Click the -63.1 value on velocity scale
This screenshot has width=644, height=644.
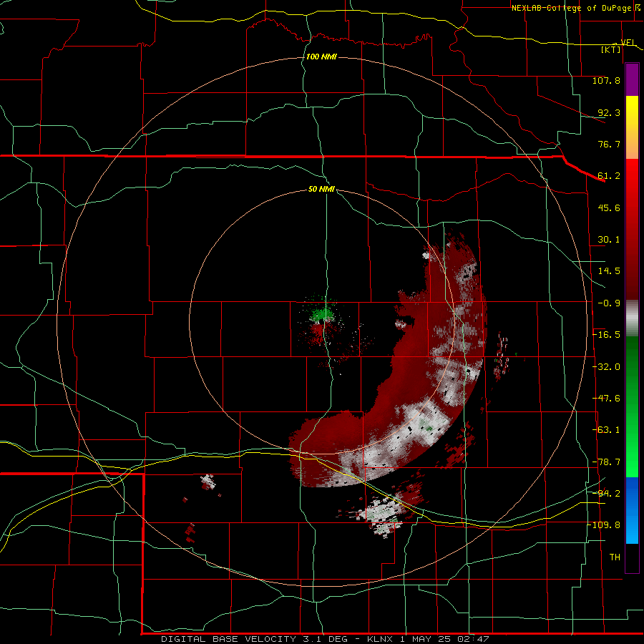[606, 430]
